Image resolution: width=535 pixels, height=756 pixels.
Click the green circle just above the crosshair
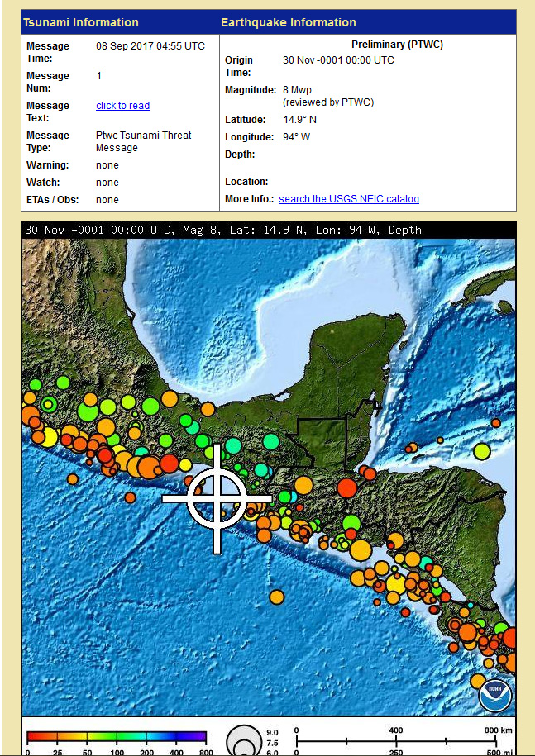click(x=233, y=446)
